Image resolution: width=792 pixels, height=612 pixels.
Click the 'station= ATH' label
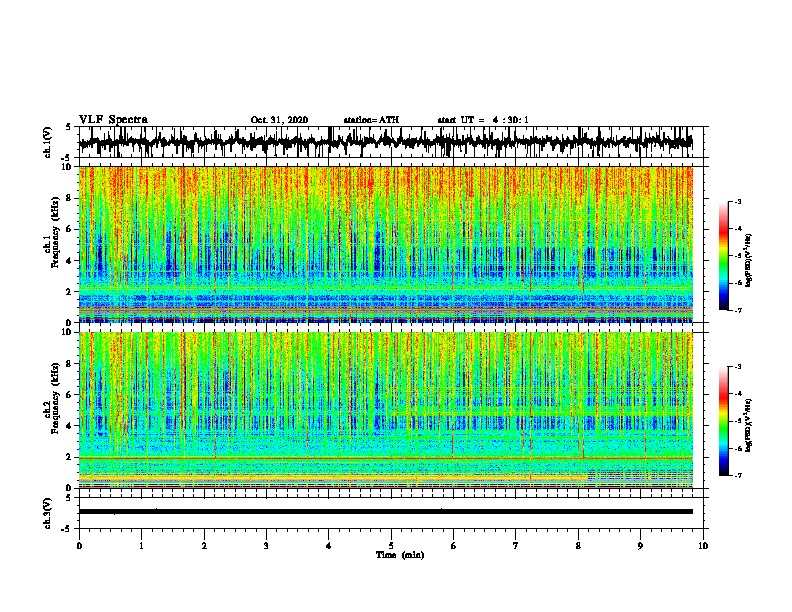pos(371,120)
